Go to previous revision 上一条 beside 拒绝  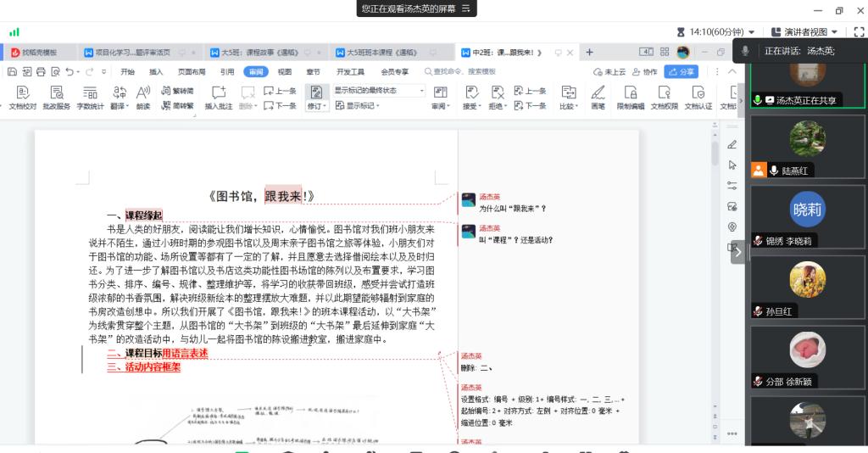(x=530, y=91)
